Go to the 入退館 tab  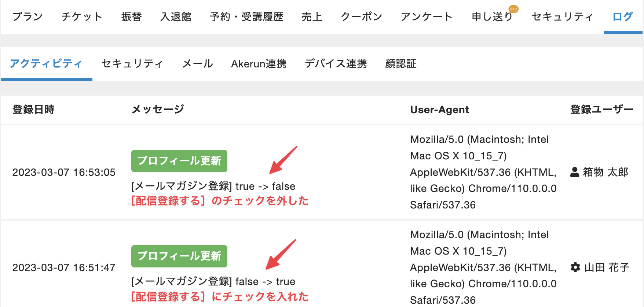tap(176, 17)
